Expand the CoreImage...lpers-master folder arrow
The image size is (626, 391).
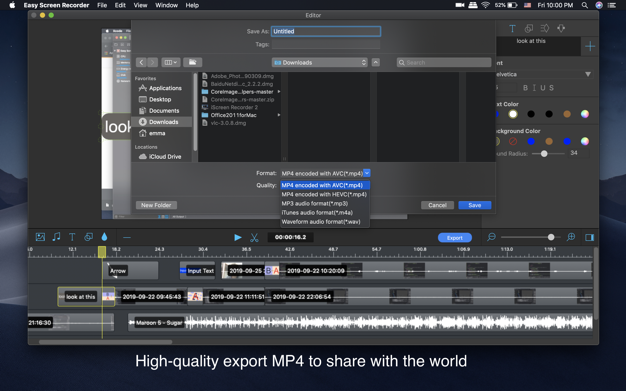[279, 92]
